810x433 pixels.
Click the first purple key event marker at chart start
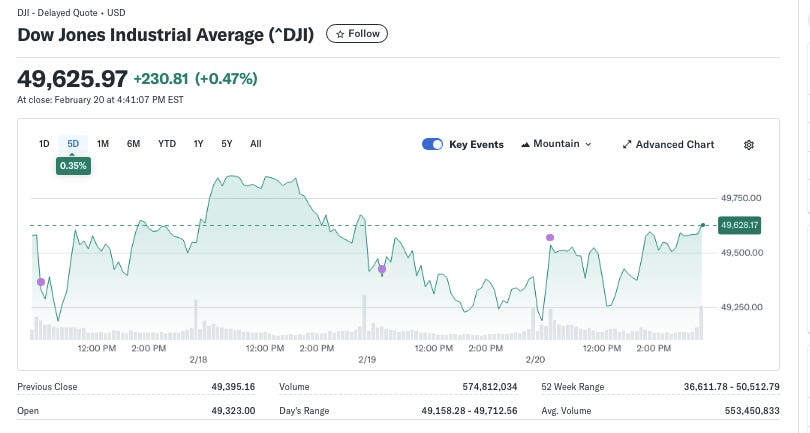[x=41, y=282]
